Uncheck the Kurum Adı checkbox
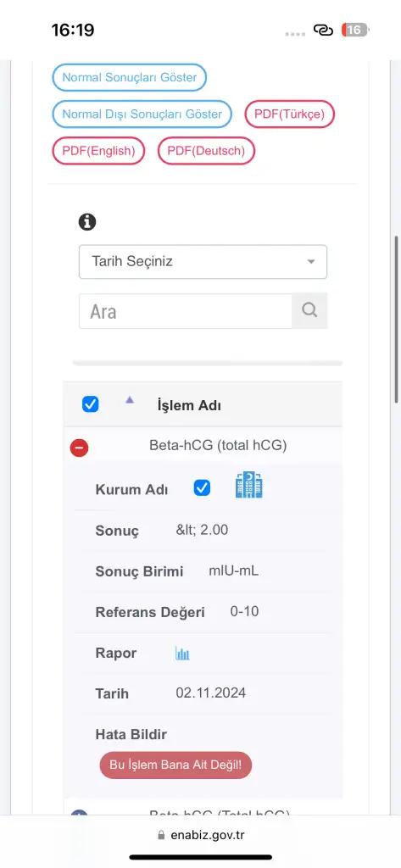 coord(202,487)
